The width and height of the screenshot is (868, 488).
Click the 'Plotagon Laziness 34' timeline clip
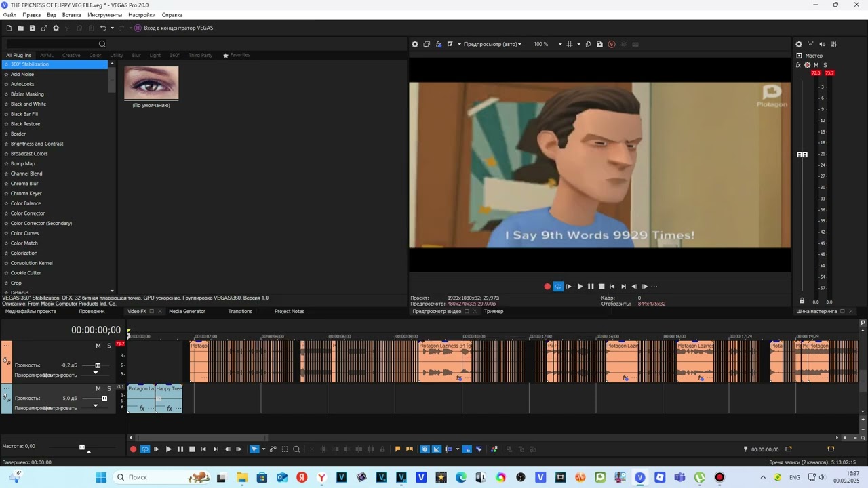445,362
